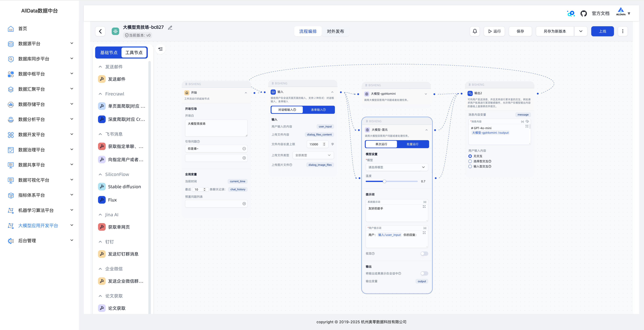Open the three-dot more options menu

[x=623, y=31]
